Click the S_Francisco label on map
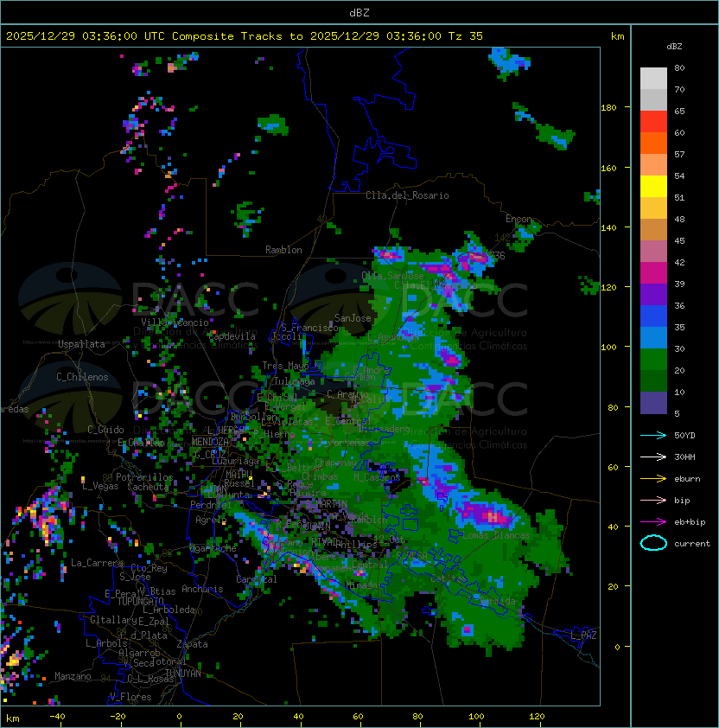Screen dimensions: 719x728 [310, 328]
